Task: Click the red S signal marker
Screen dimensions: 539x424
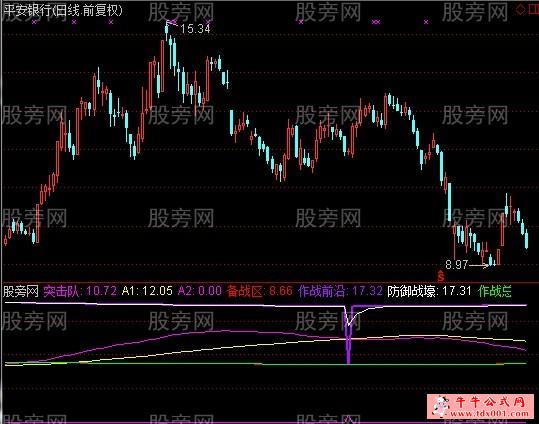Action: 441,276
